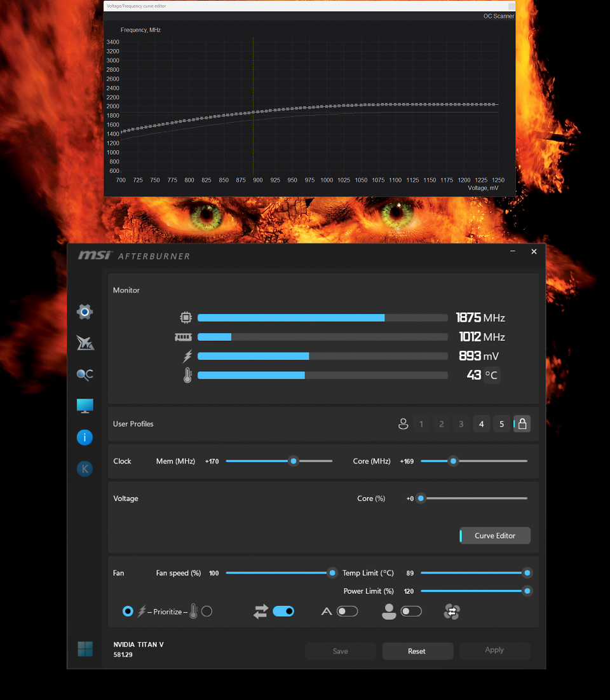Viewport: 610px width, 700px height.
Task: Click the user profile person icon
Action: coord(403,423)
